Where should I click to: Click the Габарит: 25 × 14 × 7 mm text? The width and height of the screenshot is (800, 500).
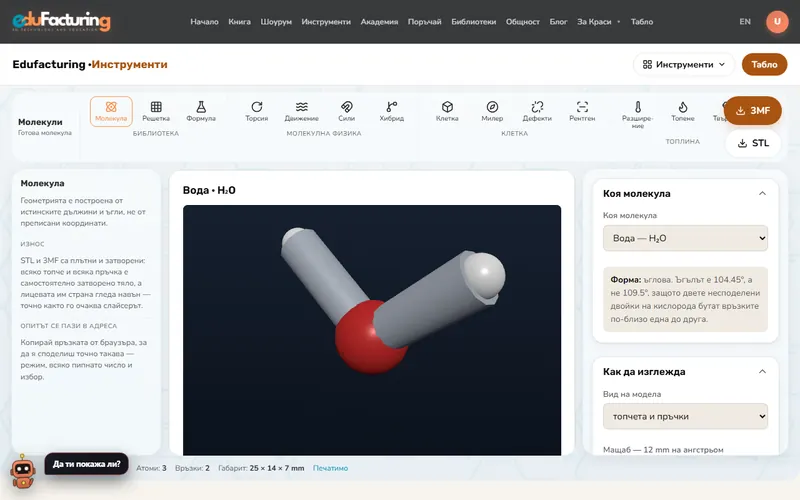click(x=261, y=468)
